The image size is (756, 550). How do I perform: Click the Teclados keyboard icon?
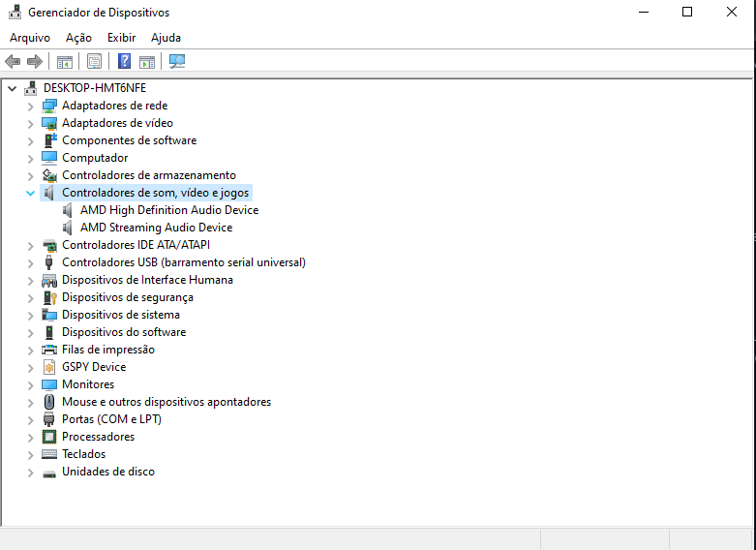tap(49, 454)
